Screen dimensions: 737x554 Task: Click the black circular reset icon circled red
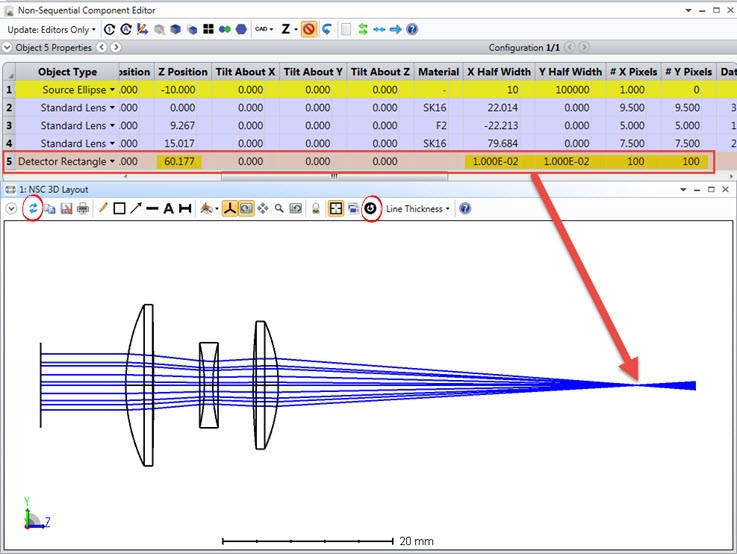point(370,208)
